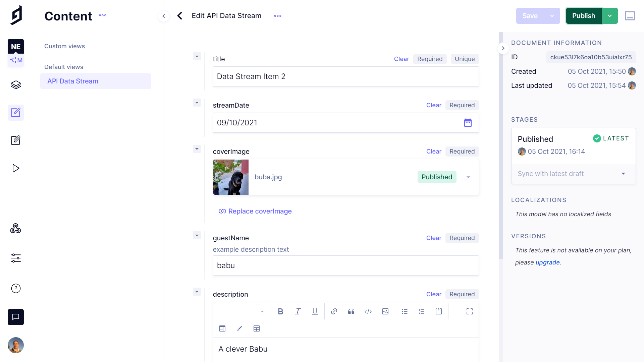This screenshot has height=362, width=644.
Task: Select the italic formatting icon
Action: point(298,312)
